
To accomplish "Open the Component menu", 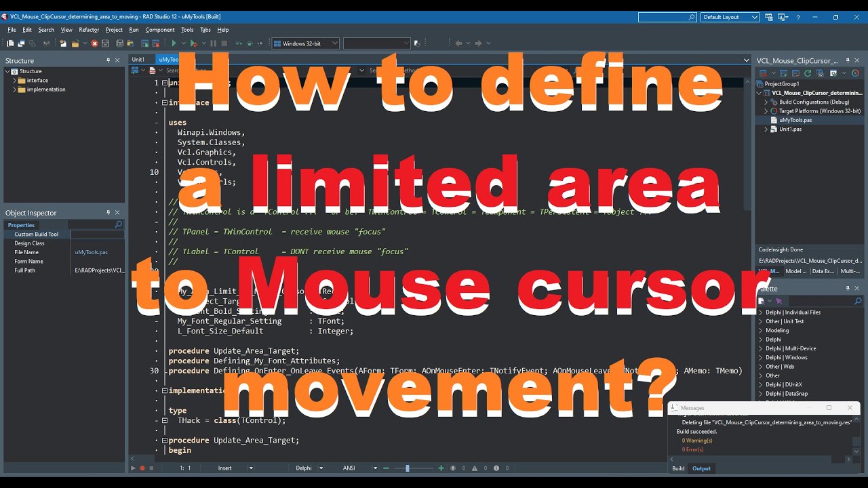I will [x=160, y=30].
